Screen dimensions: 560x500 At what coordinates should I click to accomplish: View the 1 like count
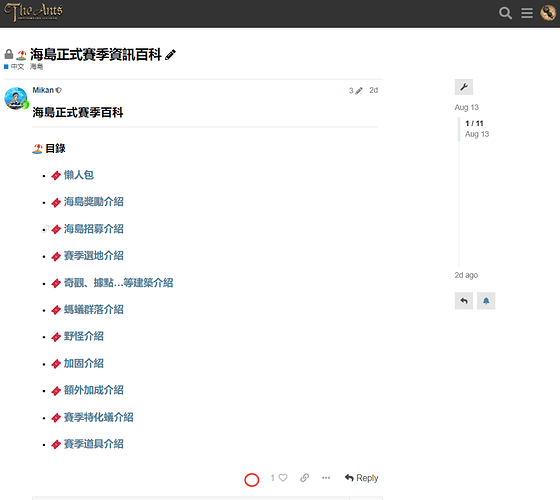point(272,478)
